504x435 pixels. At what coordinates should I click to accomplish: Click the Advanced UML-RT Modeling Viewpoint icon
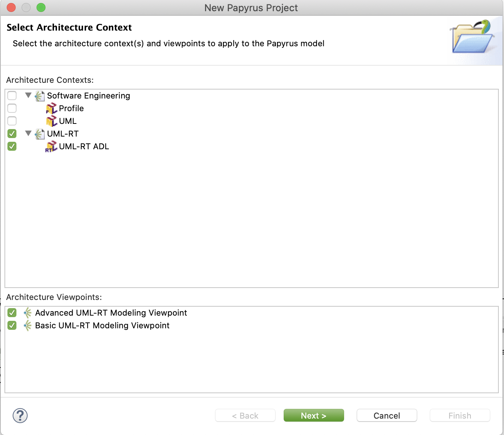[x=28, y=313]
